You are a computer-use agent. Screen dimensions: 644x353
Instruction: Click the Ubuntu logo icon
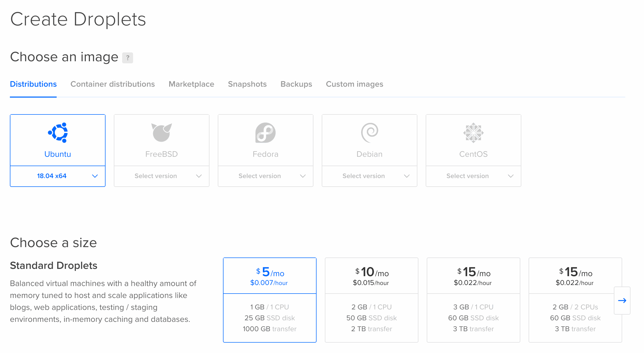(x=58, y=133)
